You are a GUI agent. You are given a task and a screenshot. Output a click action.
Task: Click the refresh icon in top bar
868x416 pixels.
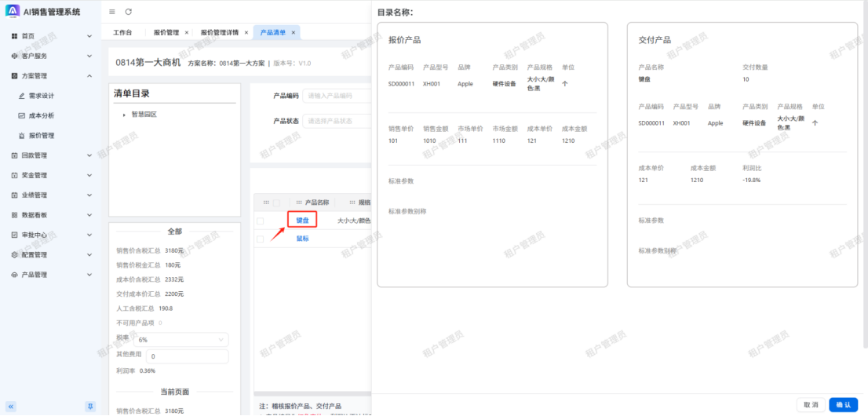tap(129, 12)
